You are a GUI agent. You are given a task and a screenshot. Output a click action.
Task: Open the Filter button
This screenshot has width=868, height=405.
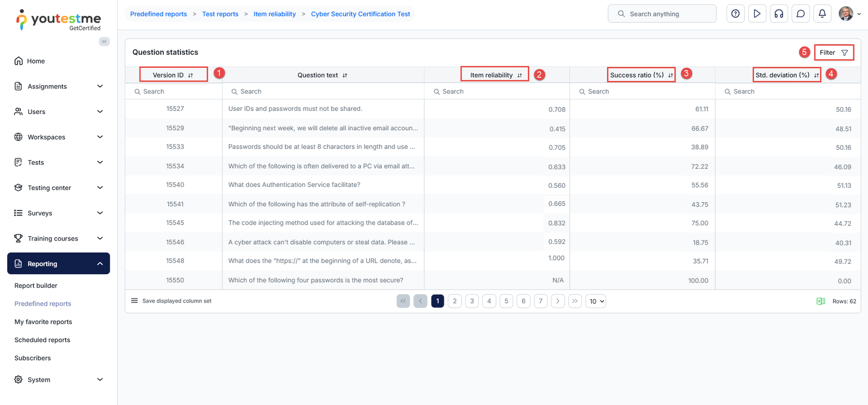pos(833,53)
